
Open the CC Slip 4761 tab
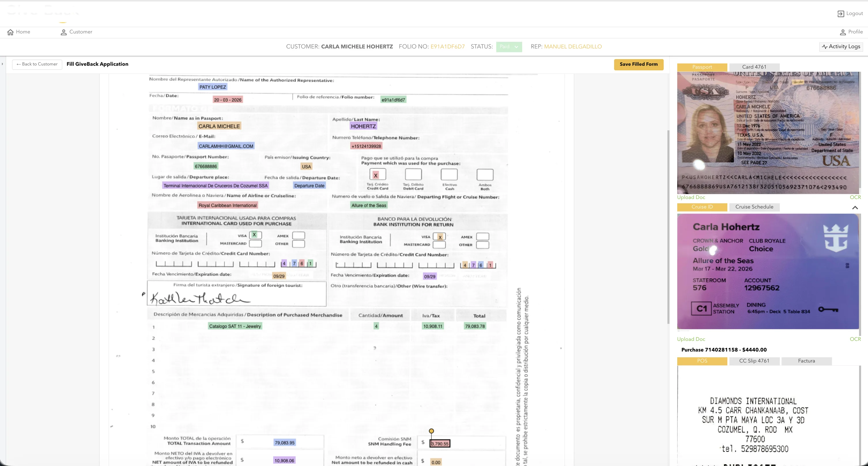point(754,361)
